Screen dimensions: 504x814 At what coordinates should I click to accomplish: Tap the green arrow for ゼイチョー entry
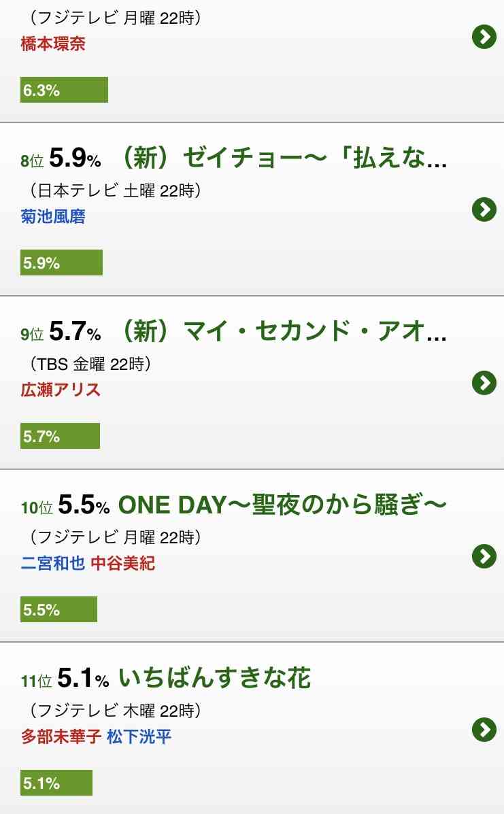[x=484, y=209]
